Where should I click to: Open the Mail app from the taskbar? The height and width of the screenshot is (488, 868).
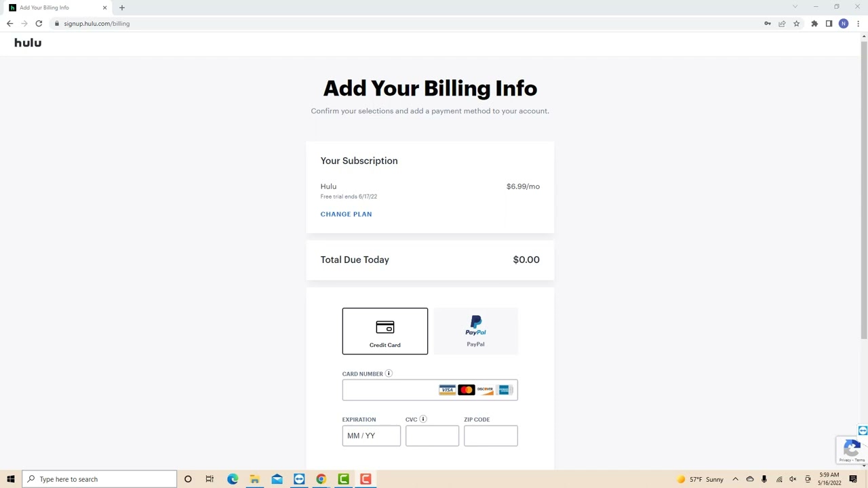pyautogui.click(x=277, y=479)
